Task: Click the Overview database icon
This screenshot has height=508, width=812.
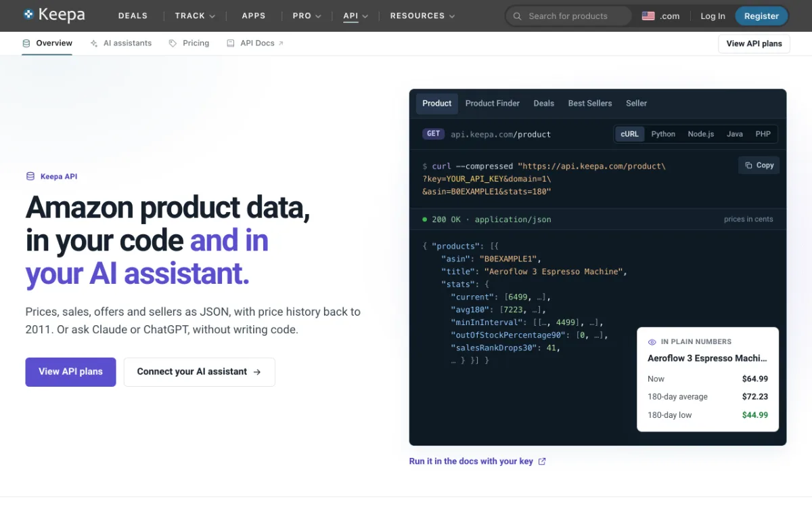Action: coord(26,43)
